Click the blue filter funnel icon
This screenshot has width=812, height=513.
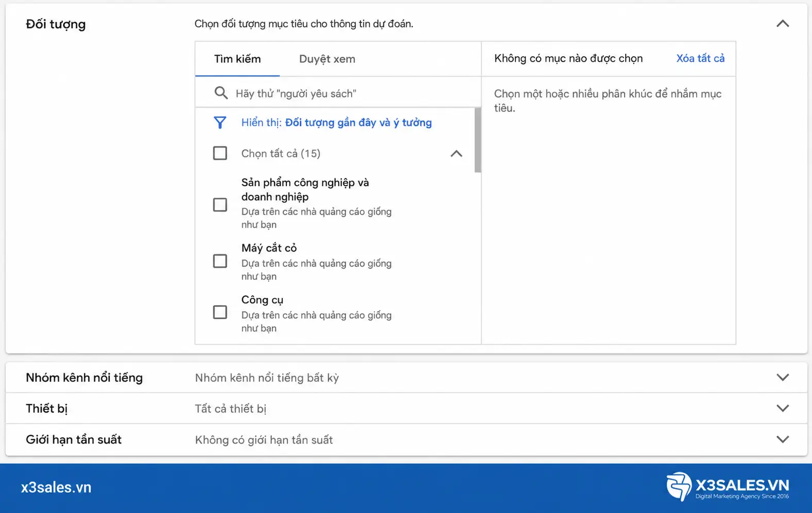(220, 122)
